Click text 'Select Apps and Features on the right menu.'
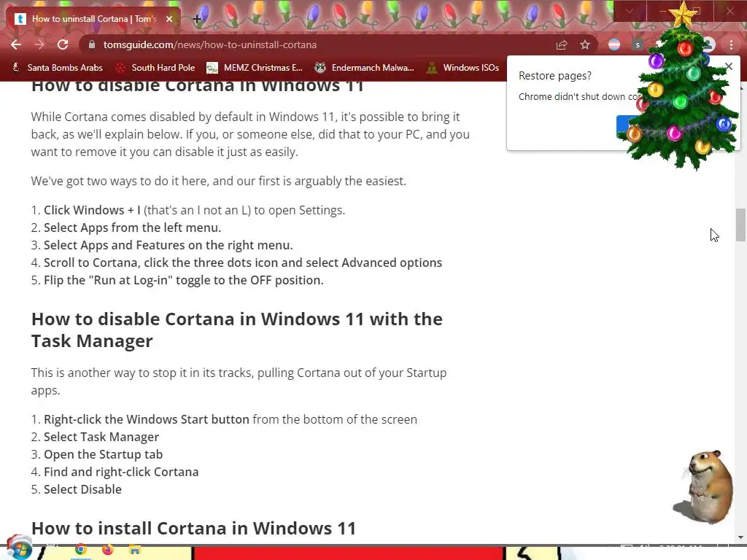This screenshot has width=747, height=560. 169,245
